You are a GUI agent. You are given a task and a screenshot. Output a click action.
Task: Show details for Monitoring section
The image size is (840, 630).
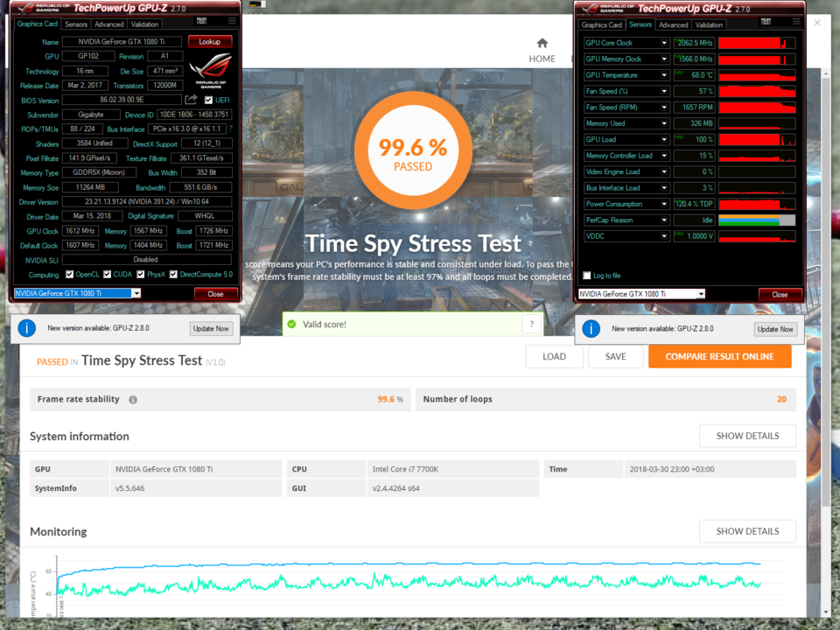747,531
